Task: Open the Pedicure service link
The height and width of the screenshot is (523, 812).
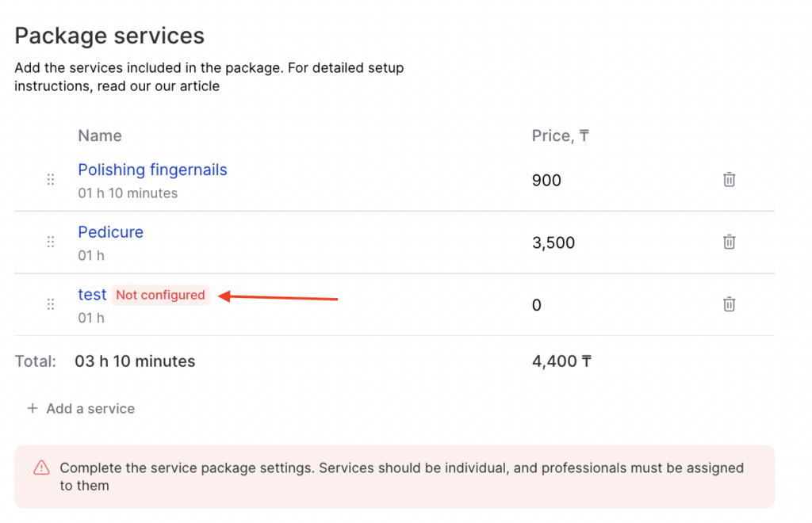Action: [110, 232]
